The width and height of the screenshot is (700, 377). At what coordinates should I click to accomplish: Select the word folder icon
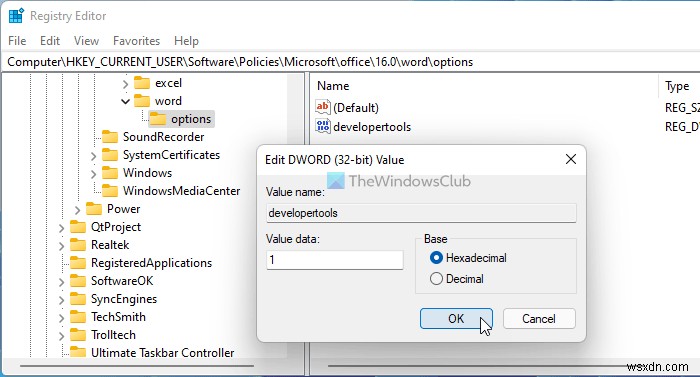pos(142,101)
